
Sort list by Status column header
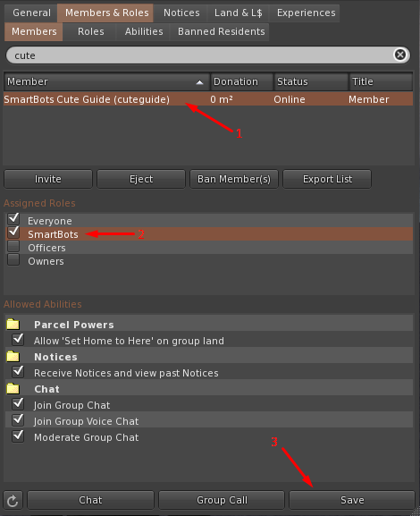pyautogui.click(x=311, y=81)
